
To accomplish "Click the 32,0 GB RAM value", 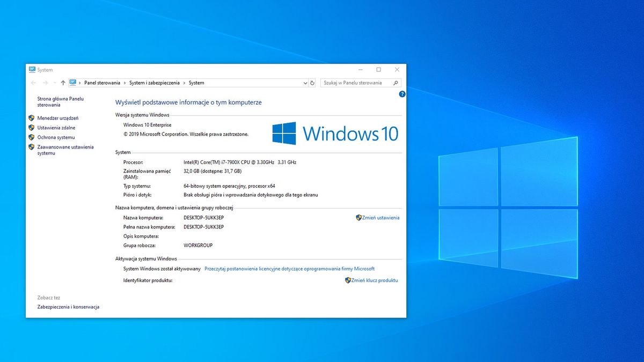I will point(213,171).
